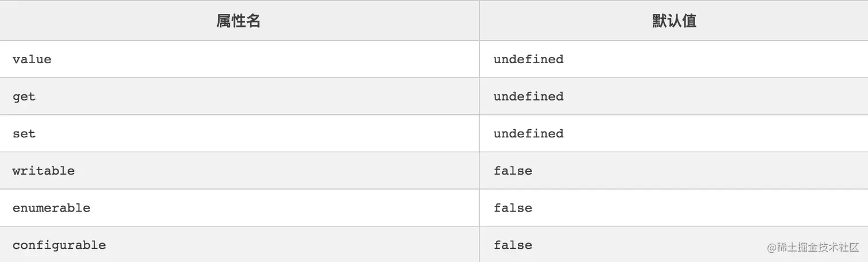
Task: Click false default in the configurable row
Action: (513, 245)
